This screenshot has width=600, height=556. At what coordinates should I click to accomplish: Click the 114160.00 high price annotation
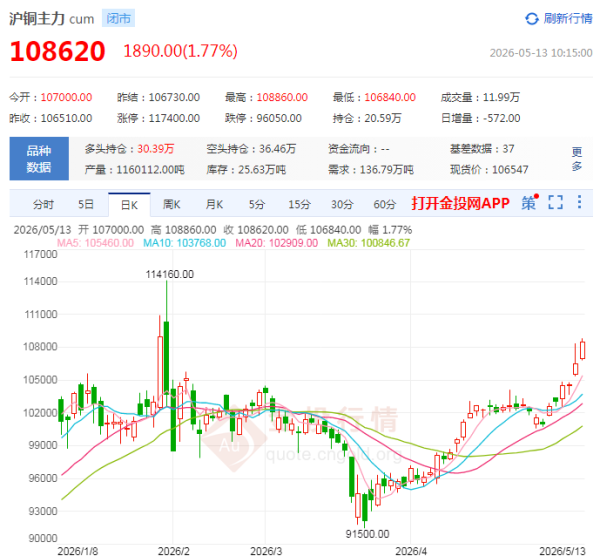point(170,274)
